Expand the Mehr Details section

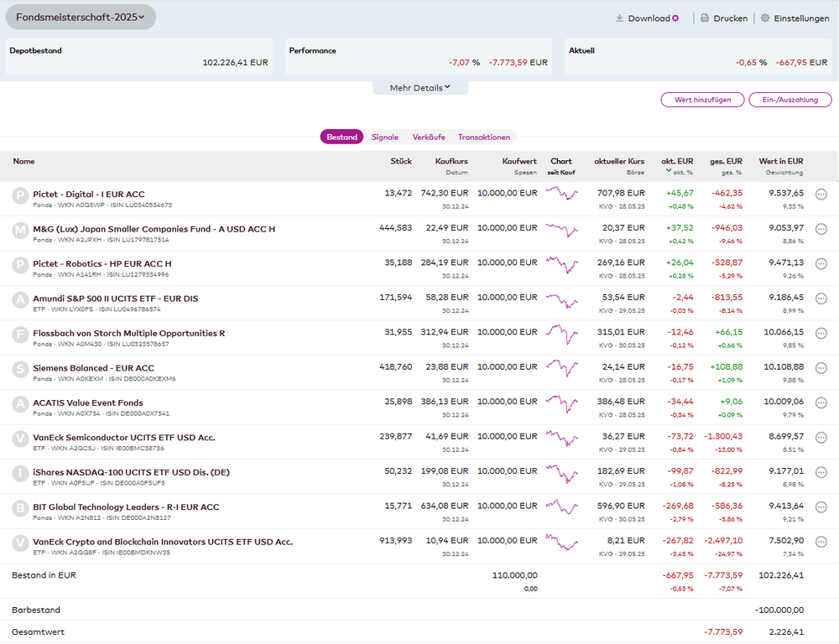pyautogui.click(x=420, y=87)
